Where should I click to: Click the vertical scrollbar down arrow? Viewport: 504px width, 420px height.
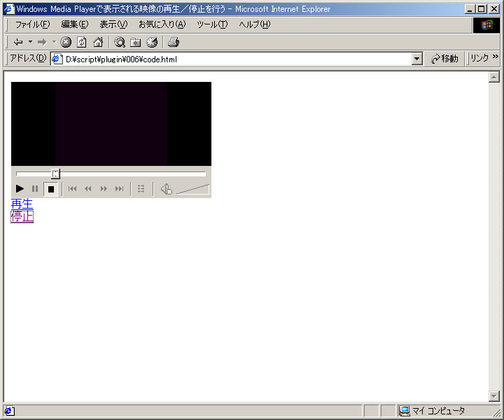(x=494, y=396)
